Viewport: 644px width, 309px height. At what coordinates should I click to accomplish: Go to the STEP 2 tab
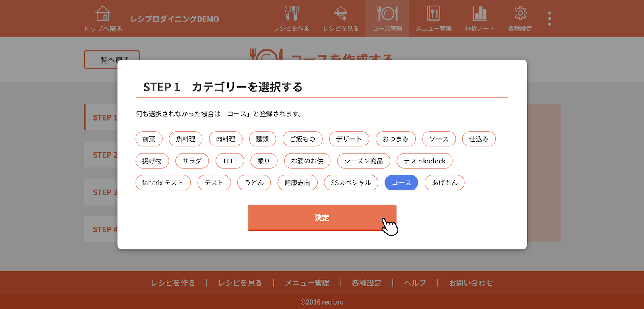tap(101, 155)
